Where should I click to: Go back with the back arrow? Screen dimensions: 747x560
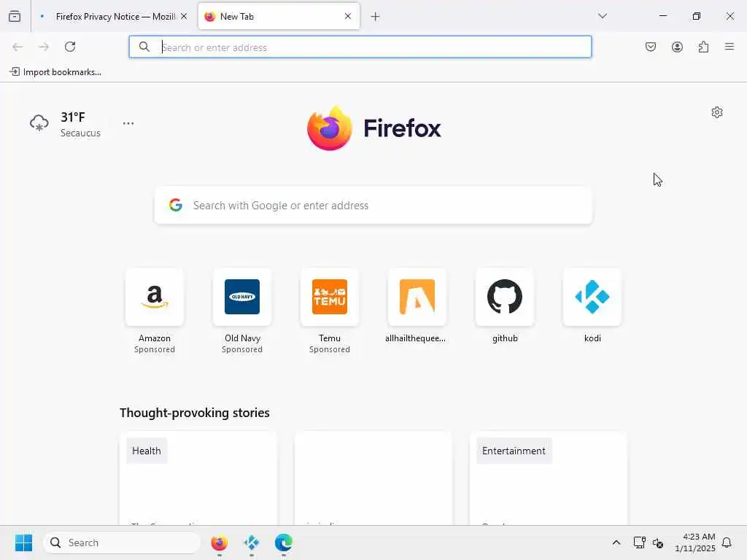(x=18, y=47)
